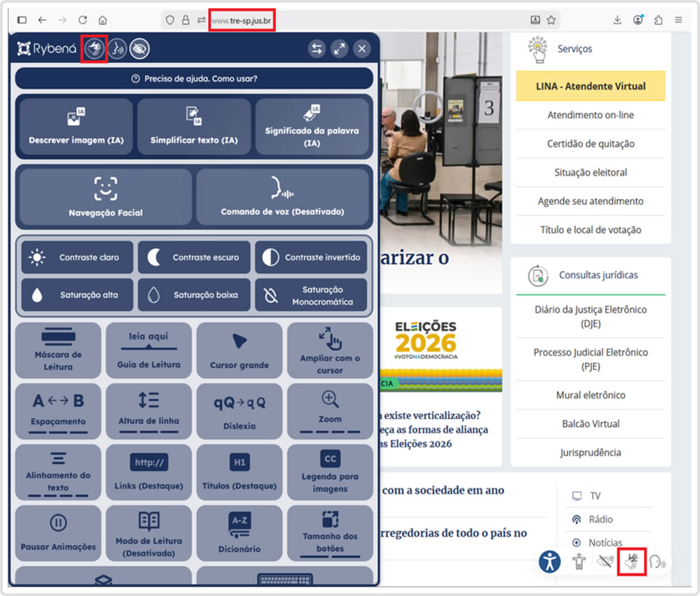Open Preciso de ajuda. Como usar?
Viewport: 700px width, 596px height.
(194, 79)
